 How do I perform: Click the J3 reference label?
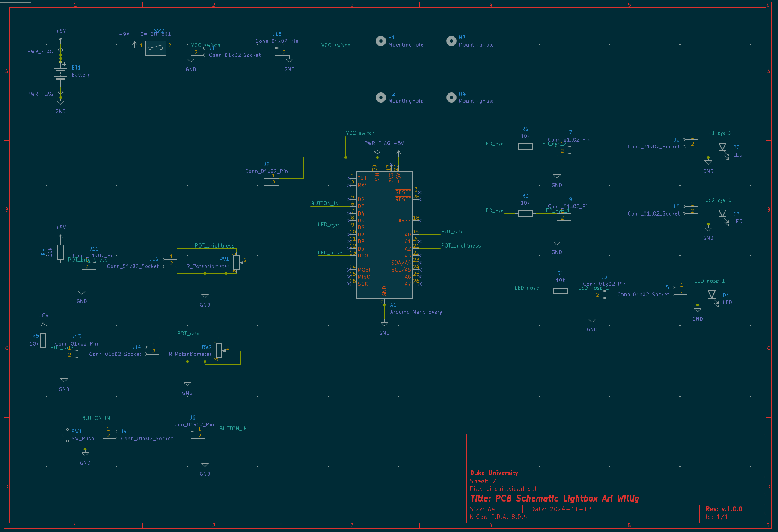pyautogui.click(x=604, y=277)
